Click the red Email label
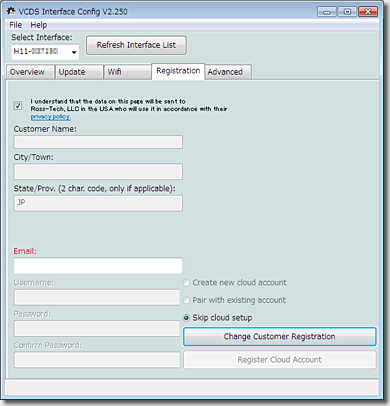390x406 pixels. (25, 251)
